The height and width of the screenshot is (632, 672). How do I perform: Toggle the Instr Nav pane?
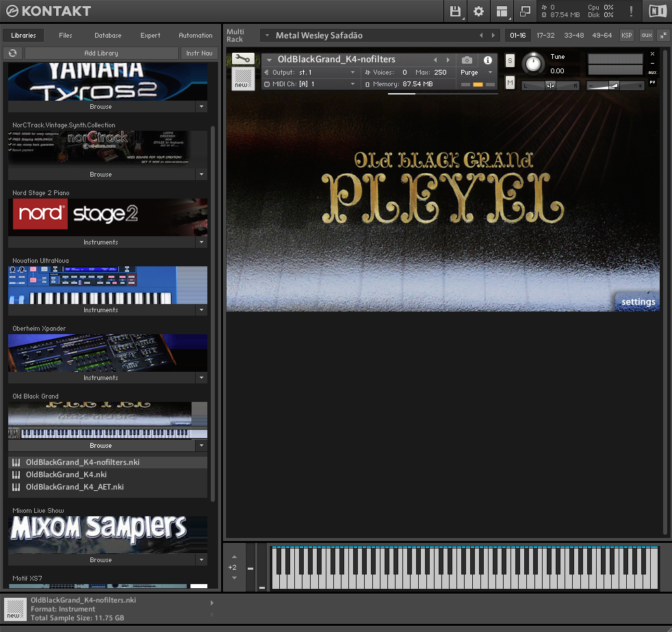pos(199,53)
